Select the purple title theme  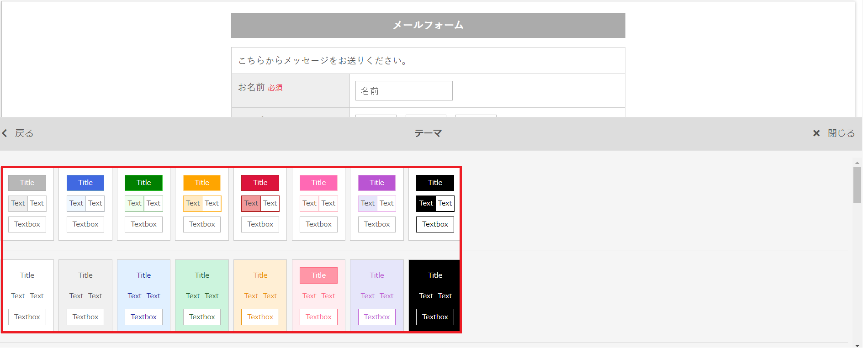point(377,204)
